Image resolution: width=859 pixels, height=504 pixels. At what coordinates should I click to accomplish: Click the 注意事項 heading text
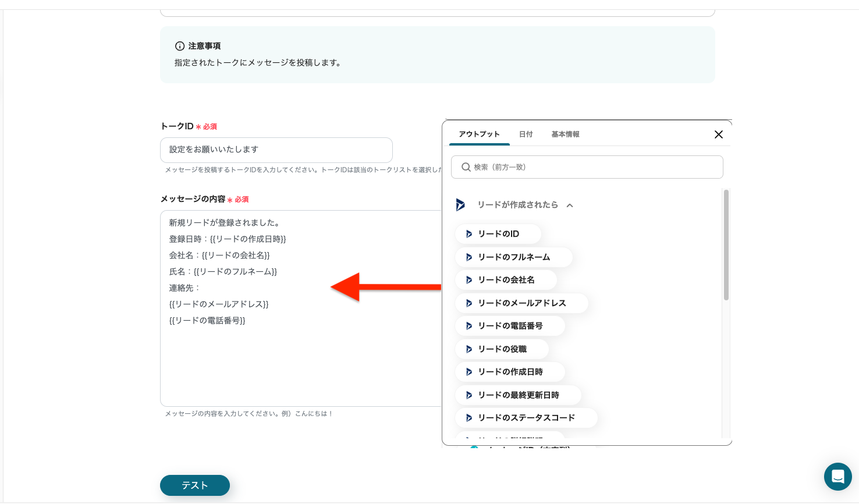pos(204,46)
